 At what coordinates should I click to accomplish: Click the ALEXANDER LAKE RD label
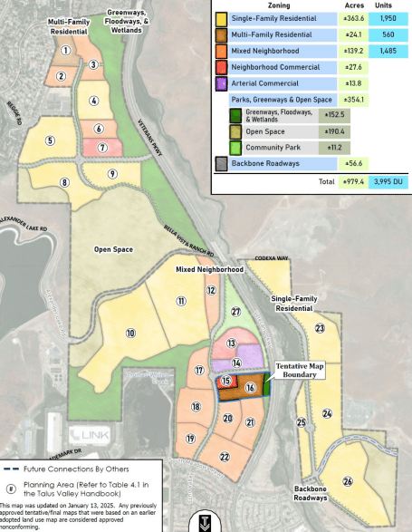[24, 224]
